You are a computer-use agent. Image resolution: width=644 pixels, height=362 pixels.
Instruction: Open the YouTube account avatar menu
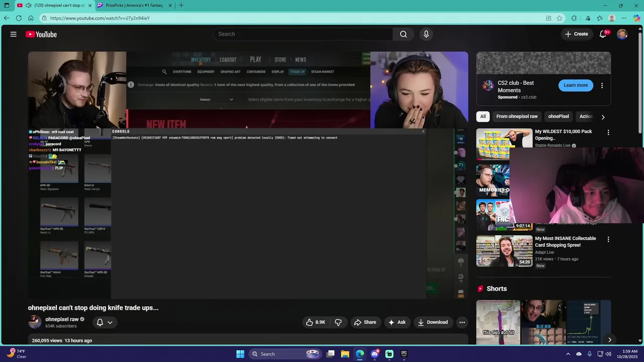pyautogui.click(x=622, y=34)
